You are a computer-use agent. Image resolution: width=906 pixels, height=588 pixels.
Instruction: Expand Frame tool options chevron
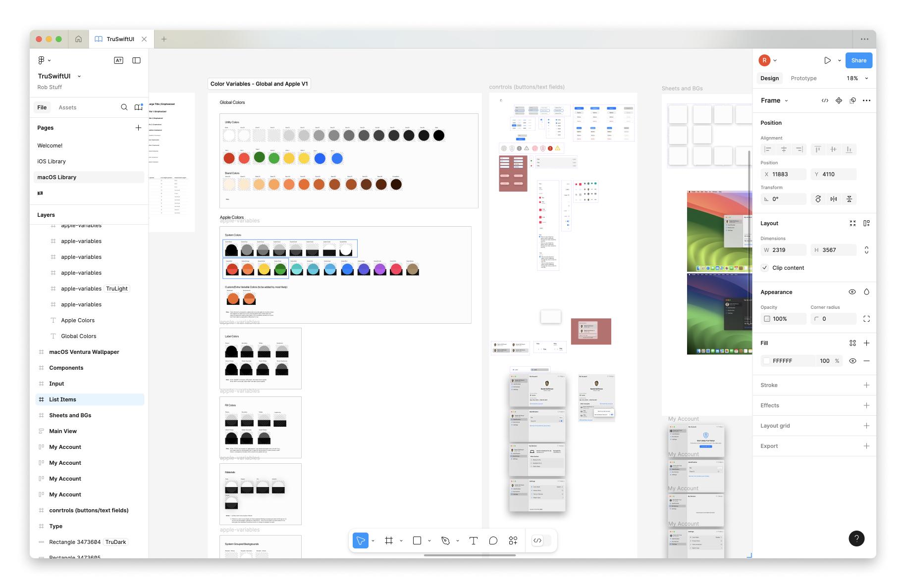point(401,540)
